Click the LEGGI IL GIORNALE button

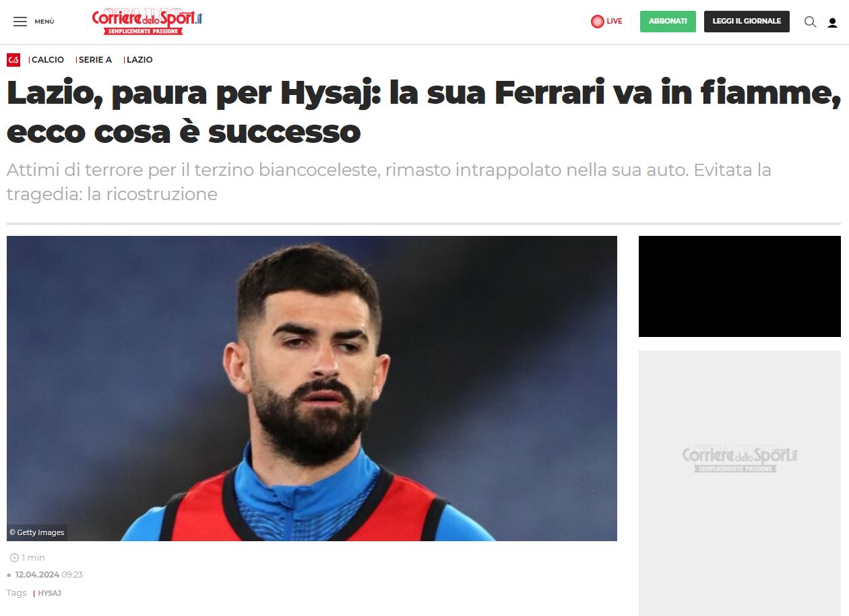pos(747,22)
